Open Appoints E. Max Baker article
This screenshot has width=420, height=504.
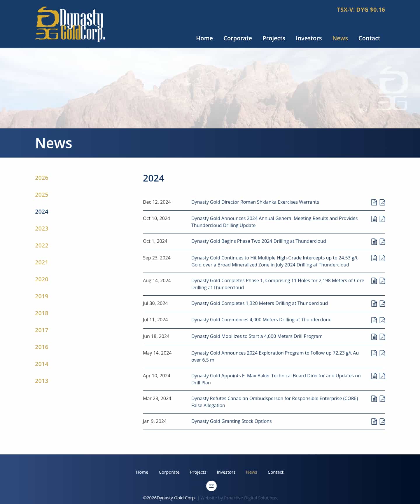[276, 379]
